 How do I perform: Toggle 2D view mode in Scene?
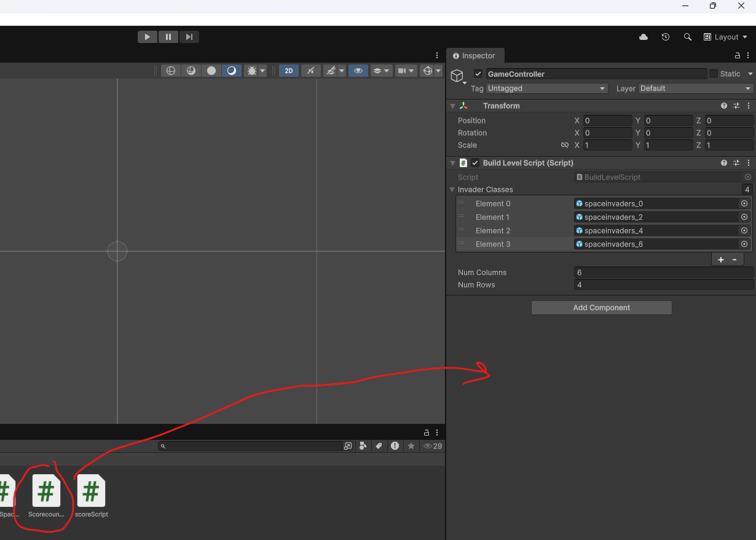[x=289, y=71]
